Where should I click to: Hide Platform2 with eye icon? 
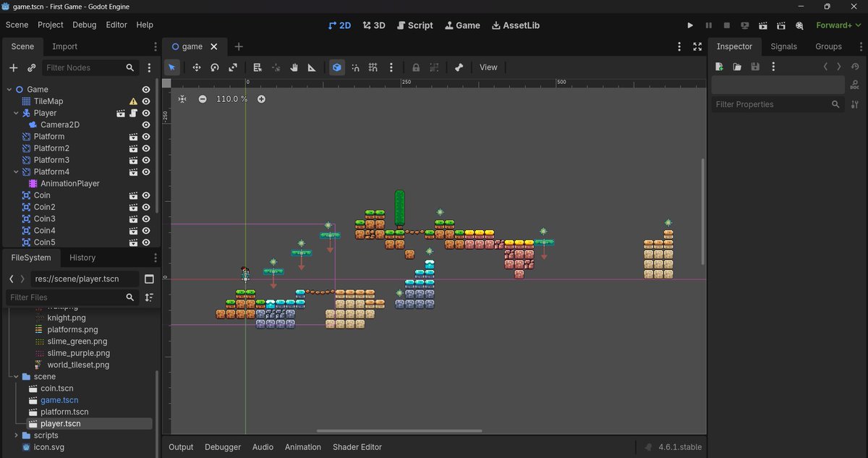[x=146, y=148]
